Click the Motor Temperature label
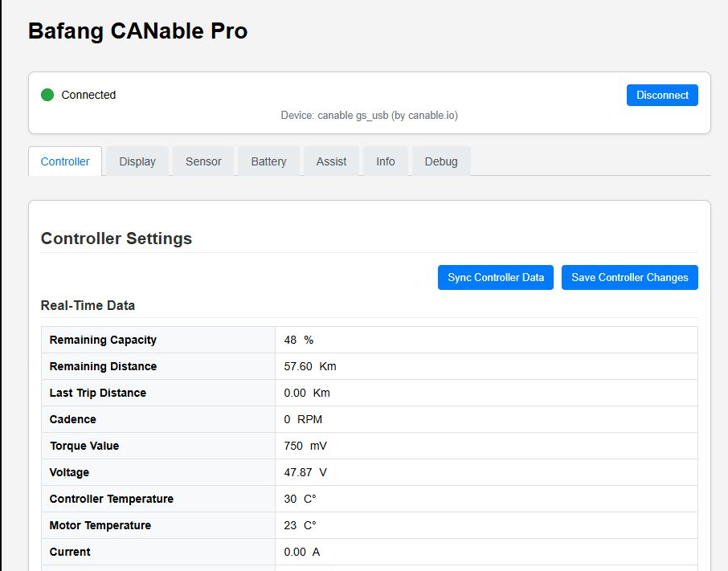This screenshot has width=728, height=571. [100, 525]
